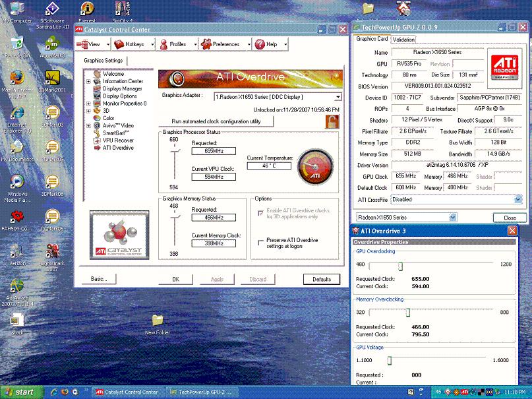Select the New Folder desktop icon

point(158,324)
